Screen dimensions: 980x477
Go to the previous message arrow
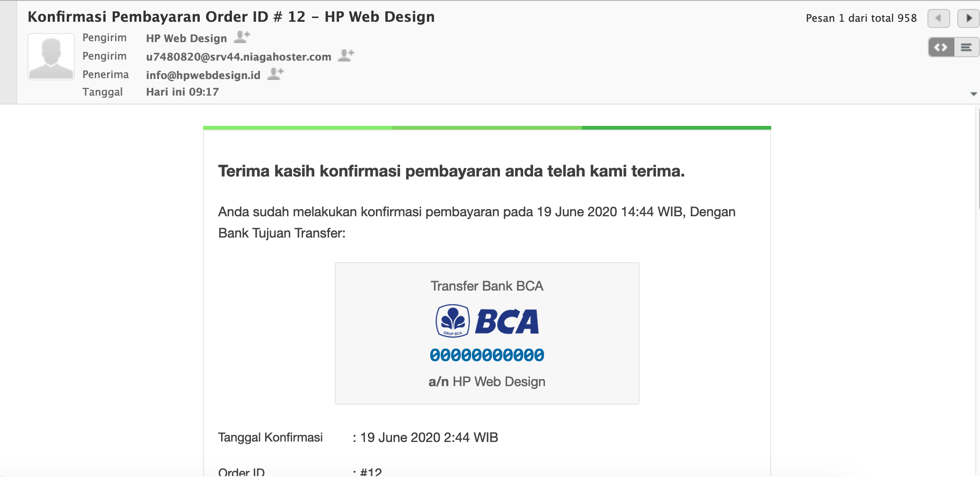(x=938, y=18)
